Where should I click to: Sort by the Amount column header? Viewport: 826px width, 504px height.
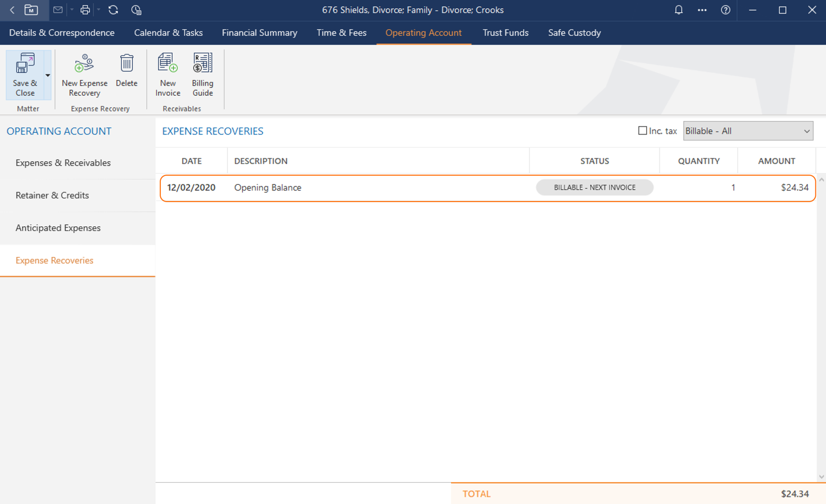[776, 161]
